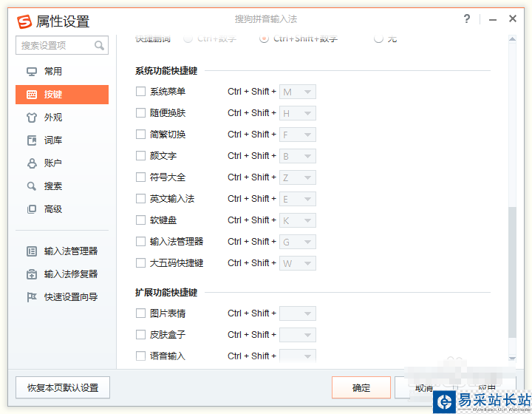Click the shirt icon for 外观
Screen dimensions: 532x414
pos(32,118)
